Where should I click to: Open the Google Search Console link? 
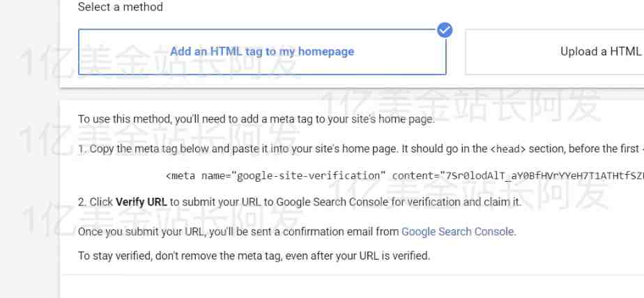pyautogui.click(x=457, y=231)
